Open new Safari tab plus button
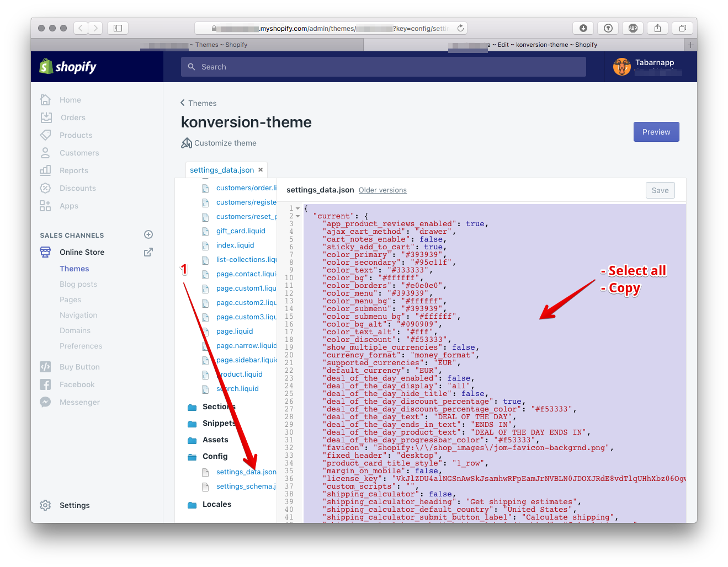Viewport: 728px width, 567px height. pyautogui.click(x=690, y=45)
